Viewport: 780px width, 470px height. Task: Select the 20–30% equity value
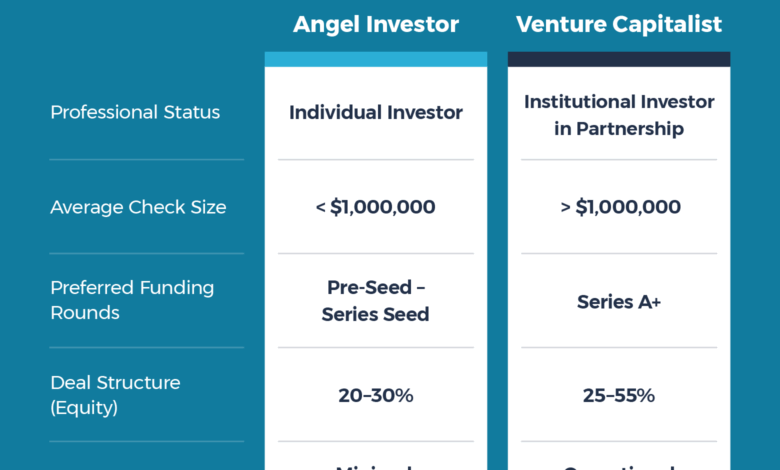(376, 395)
